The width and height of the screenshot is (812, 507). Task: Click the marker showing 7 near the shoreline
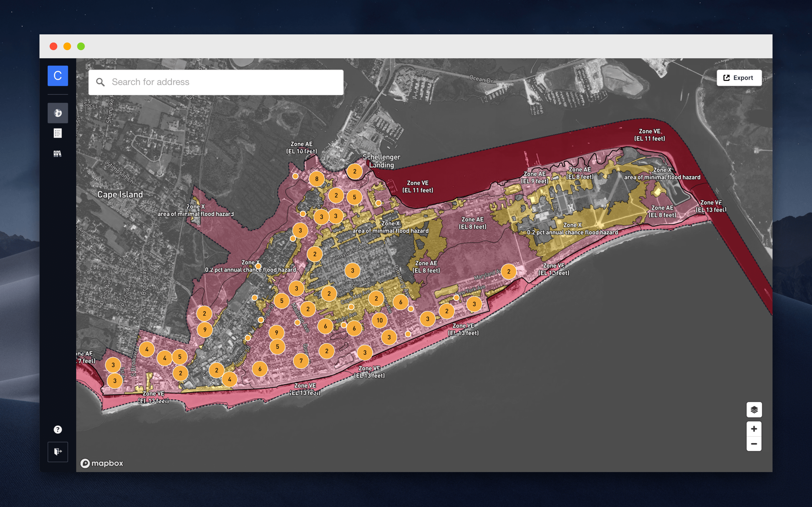[x=301, y=360]
